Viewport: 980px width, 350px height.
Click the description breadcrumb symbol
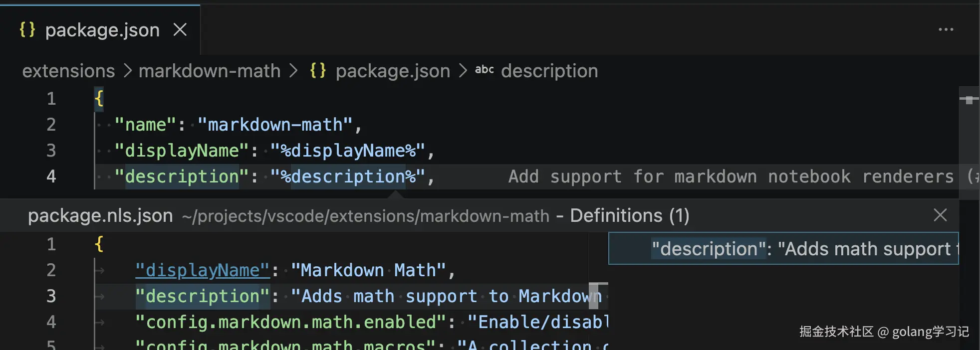click(x=549, y=71)
